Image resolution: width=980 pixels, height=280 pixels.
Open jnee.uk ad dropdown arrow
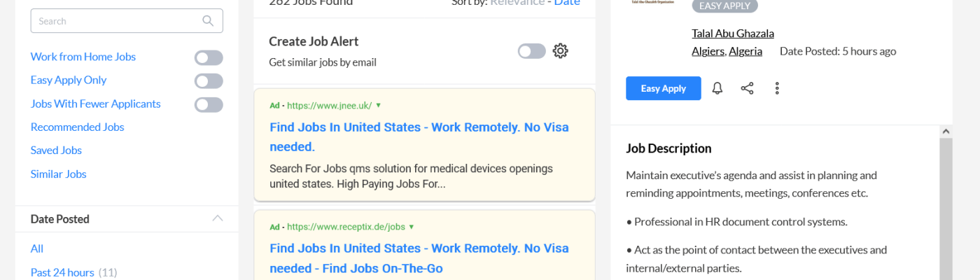pyautogui.click(x=379, y=106)
